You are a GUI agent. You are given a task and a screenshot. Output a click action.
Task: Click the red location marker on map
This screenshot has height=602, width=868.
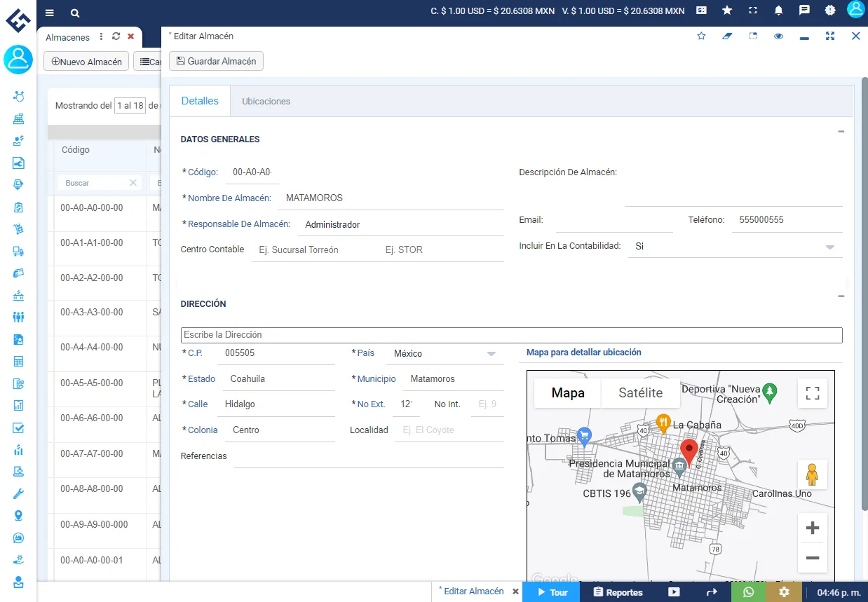689,452
